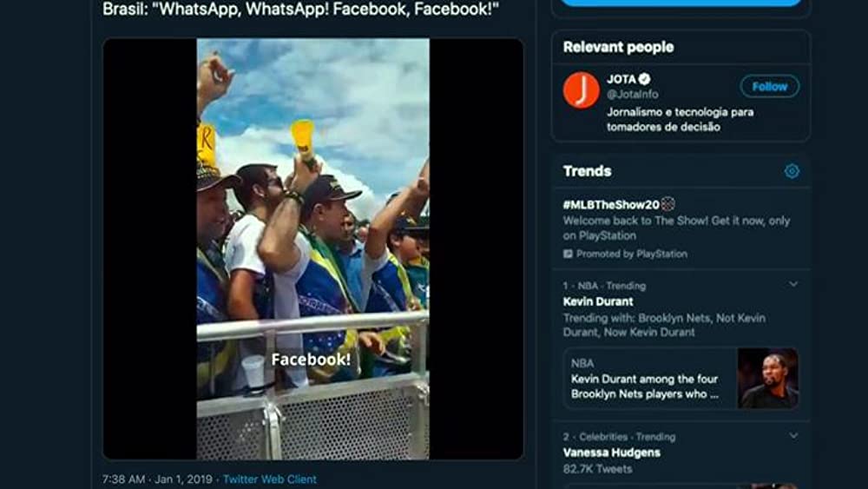Open the Twitter Web Client link
The image size is (868, 489).
point(270,479)
